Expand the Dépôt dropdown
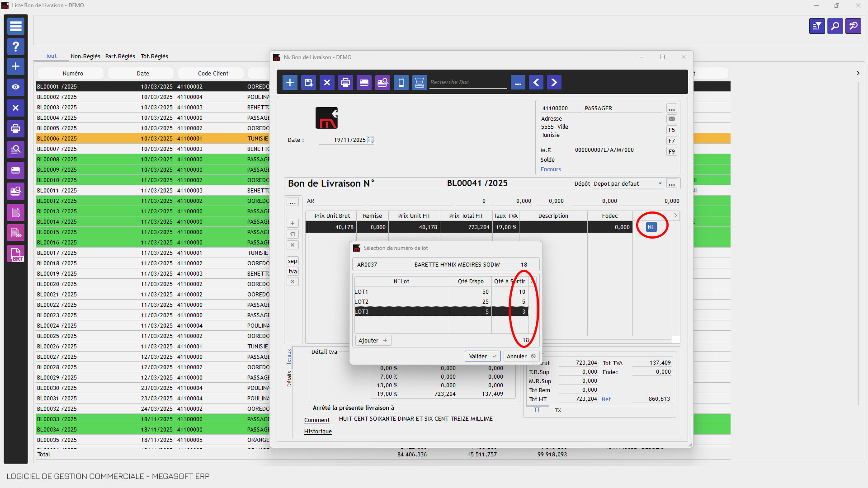 pos(660,183)
